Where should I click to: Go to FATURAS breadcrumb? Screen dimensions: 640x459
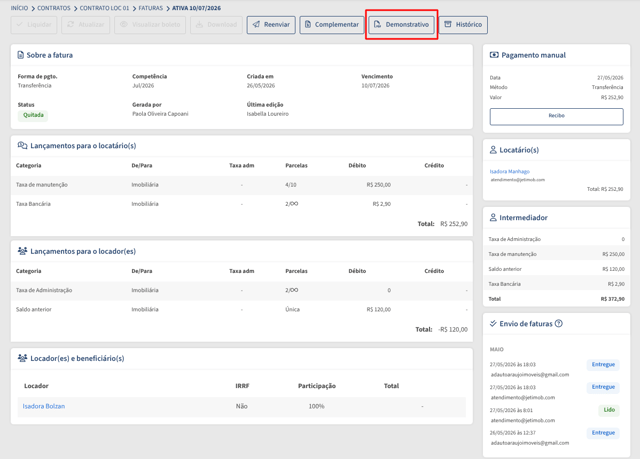pos(151,8)
